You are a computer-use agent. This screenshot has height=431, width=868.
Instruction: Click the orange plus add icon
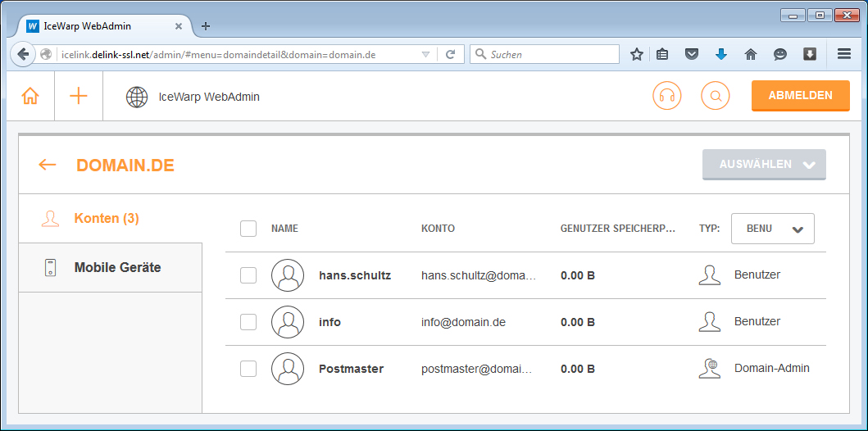79,96
